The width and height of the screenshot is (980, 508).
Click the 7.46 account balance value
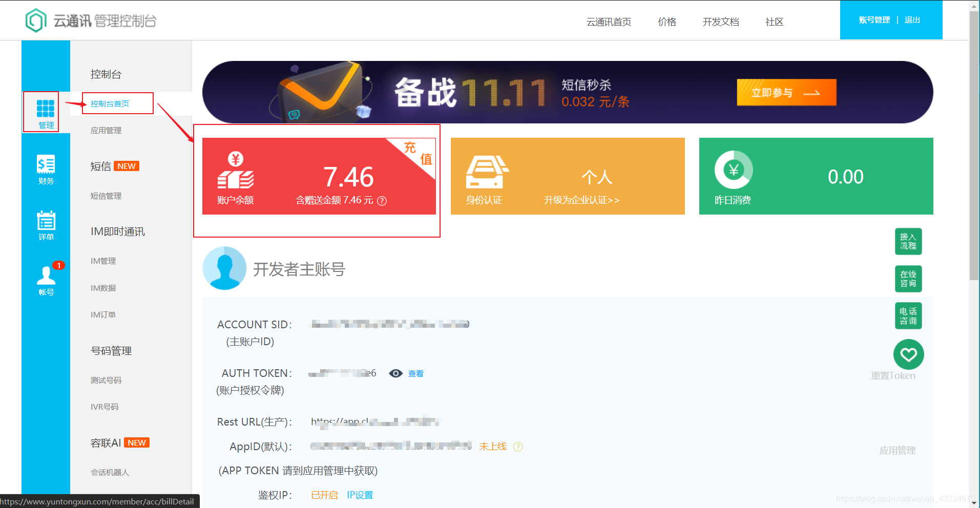pos(348,177)
